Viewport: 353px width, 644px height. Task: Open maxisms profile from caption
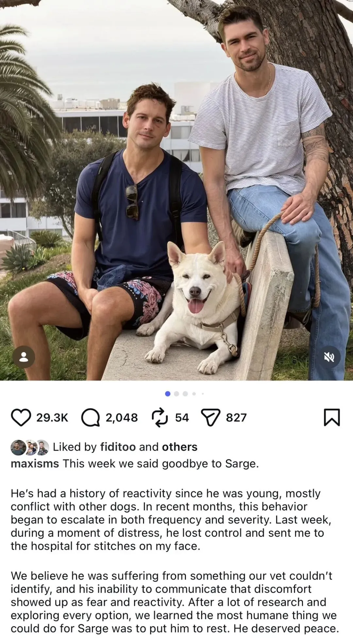click(x=35, y=464)
